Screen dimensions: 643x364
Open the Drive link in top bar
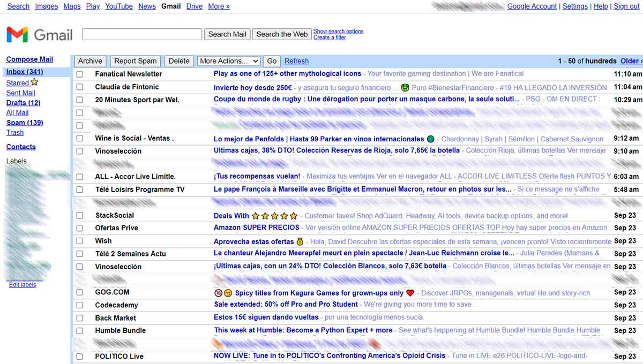tap(195, 6)
